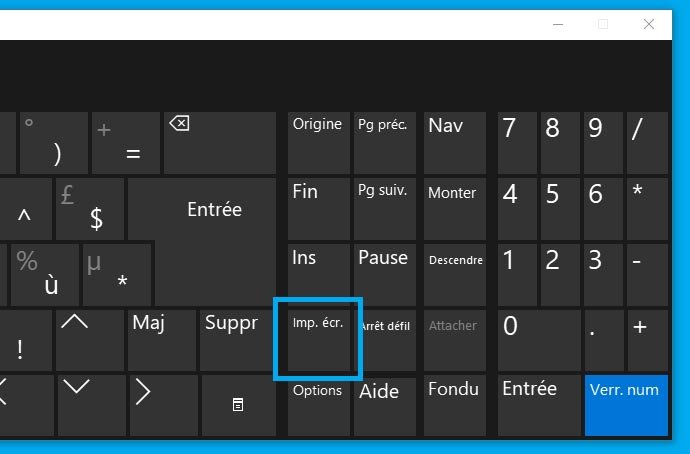
Task: Minimize the on-screen keyboard window
Action: [x=557, y=24]
